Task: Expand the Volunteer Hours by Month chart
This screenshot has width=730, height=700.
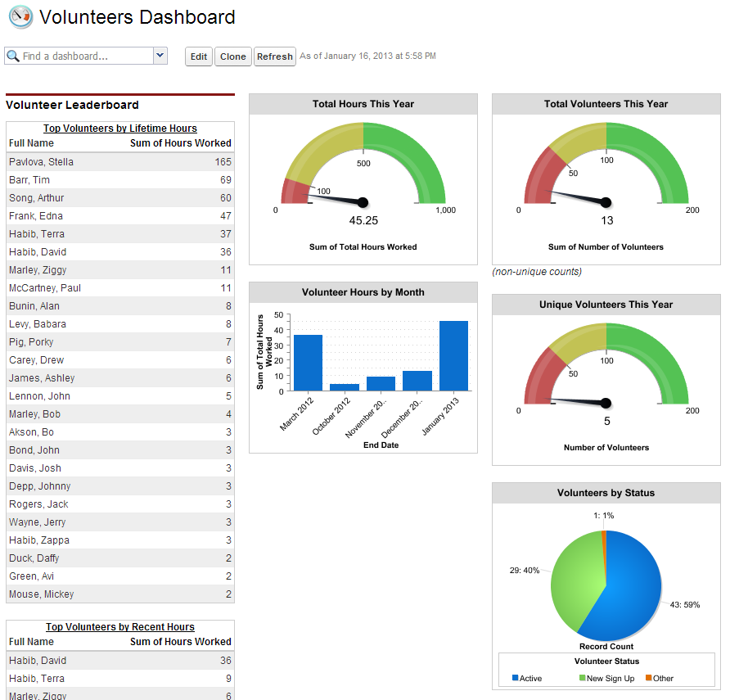Action: pos(363,292)
